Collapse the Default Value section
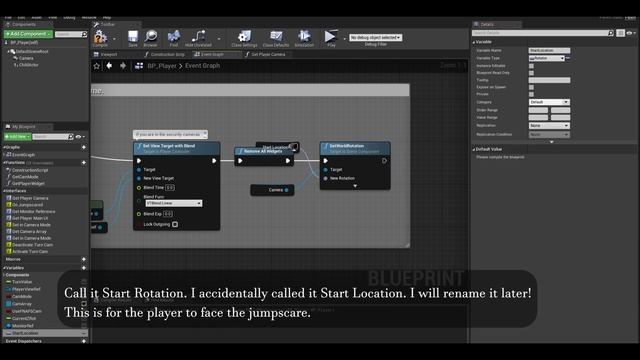The height and width of the screenshot is (360, 640). coord(474,149)
